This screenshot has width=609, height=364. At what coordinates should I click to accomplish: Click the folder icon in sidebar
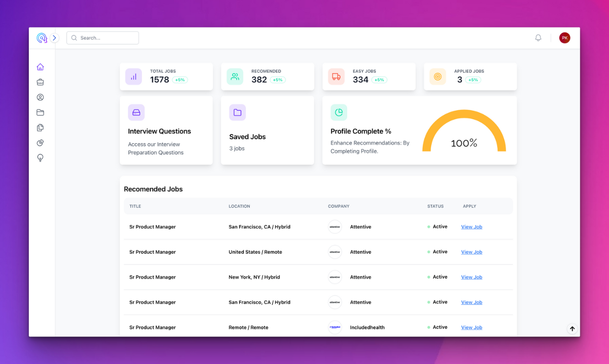tap(40, 113)
